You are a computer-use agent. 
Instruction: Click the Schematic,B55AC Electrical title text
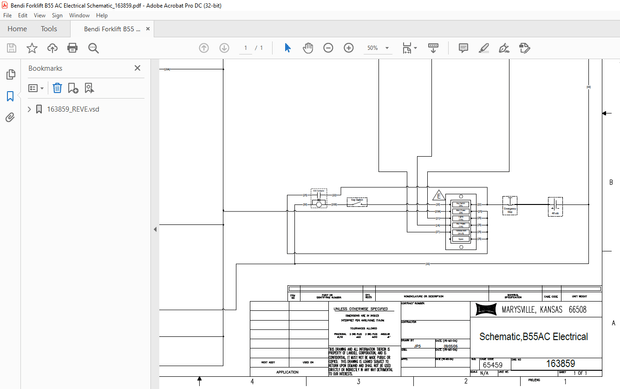pos(533,336)
